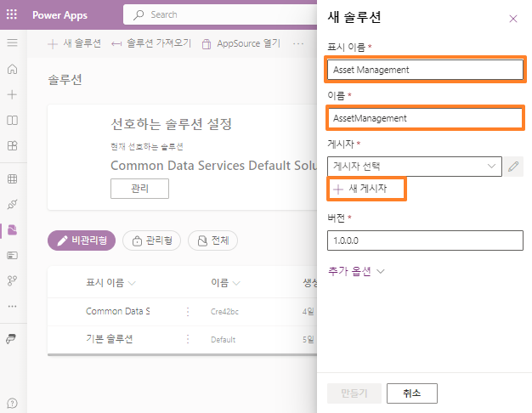532x413 pixels.
Task: Expand 추가 옵션 section
Action: tap(356, 271)
